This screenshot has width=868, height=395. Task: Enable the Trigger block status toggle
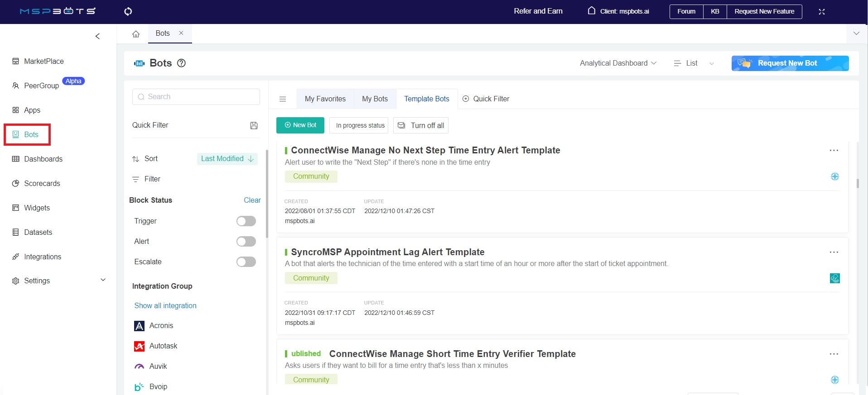click(246, 221)
